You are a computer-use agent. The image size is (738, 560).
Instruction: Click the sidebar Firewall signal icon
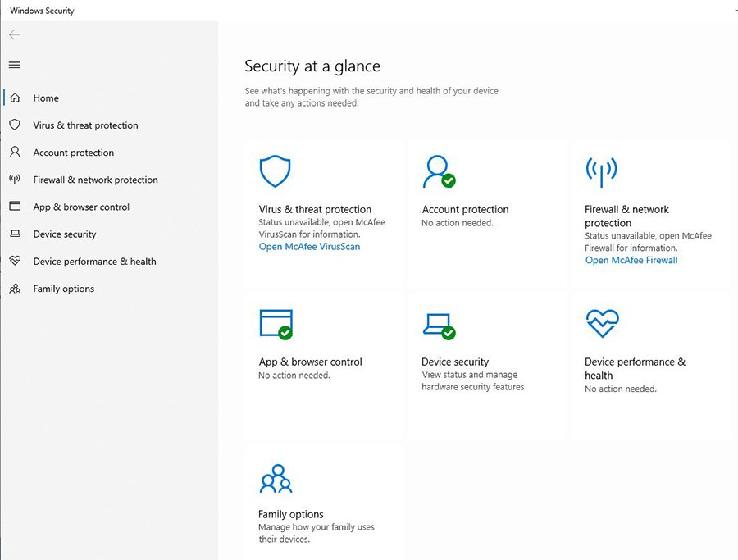[15, 180]
